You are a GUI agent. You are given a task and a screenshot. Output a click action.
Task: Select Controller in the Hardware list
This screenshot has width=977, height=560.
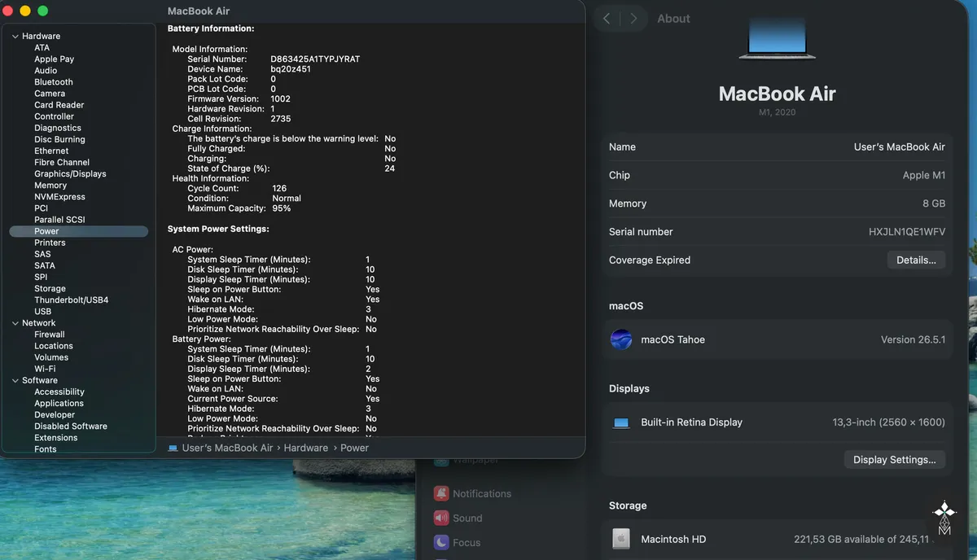tap(54, 116)
